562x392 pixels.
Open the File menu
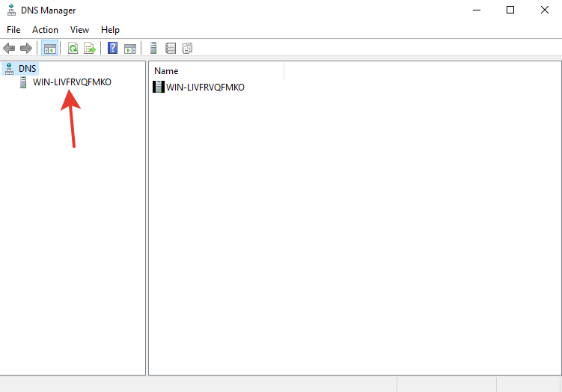pyautogui.click(x=13, y=30)
